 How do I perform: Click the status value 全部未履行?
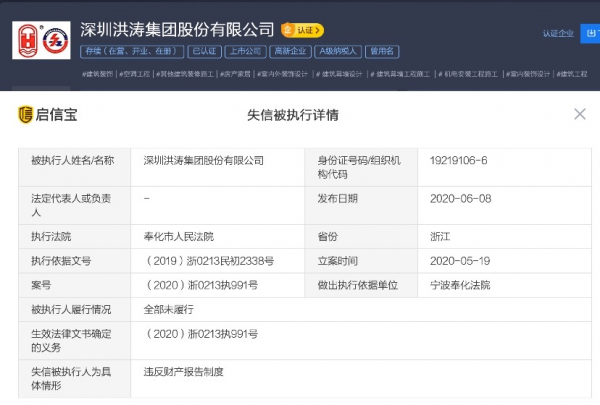[x=169, y=309]
